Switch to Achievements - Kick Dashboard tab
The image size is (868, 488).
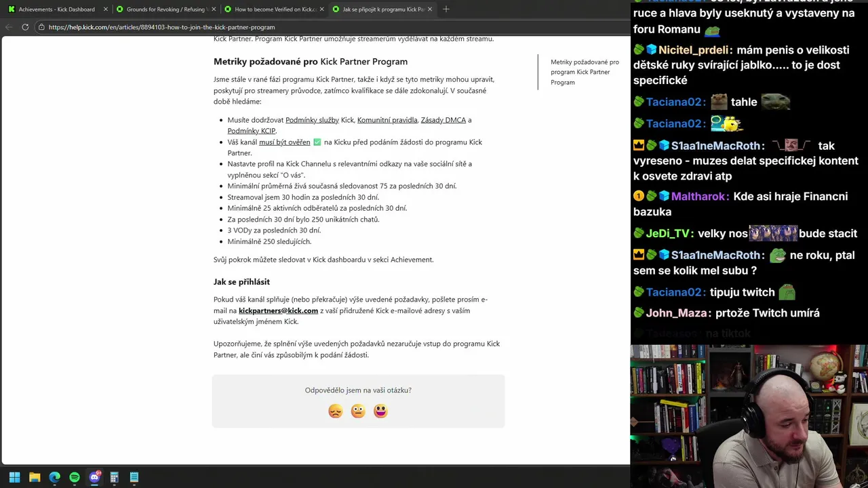57,9
